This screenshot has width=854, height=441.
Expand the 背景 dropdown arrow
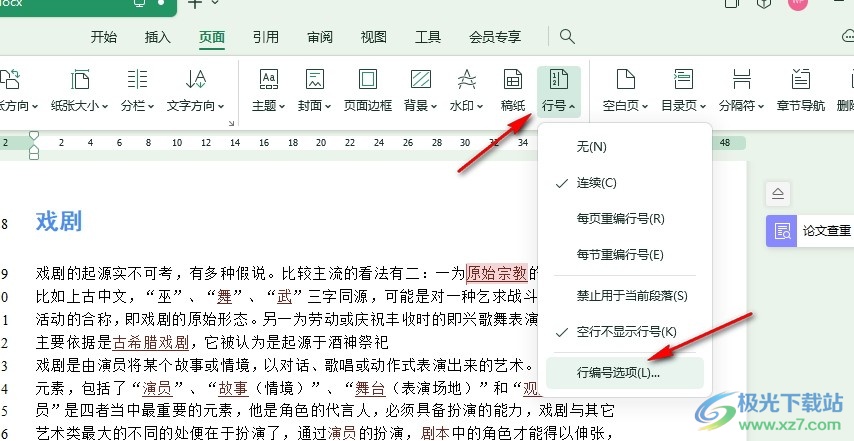[434, 106]
